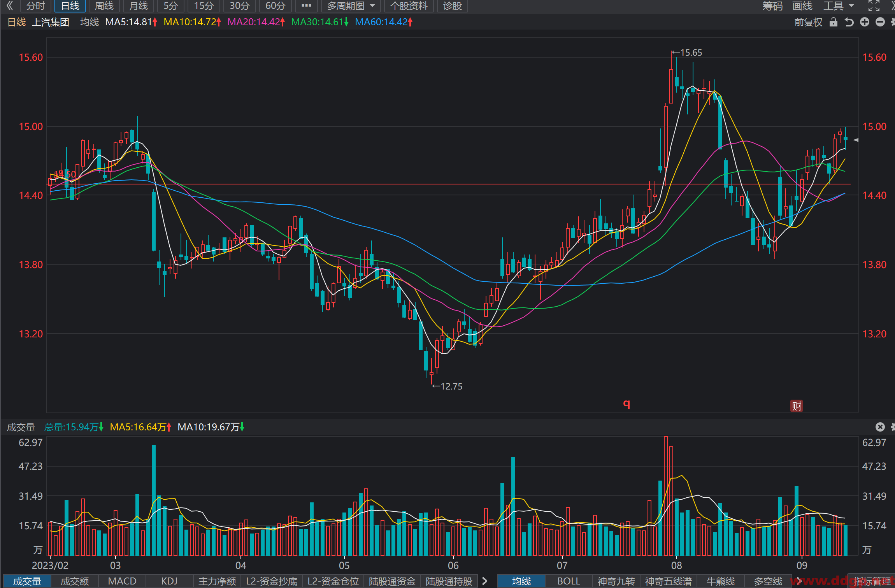The height and width of the screenshot is (588, 895).
Task: Click the red q marker on chart
Action: (x=626, y=403)
